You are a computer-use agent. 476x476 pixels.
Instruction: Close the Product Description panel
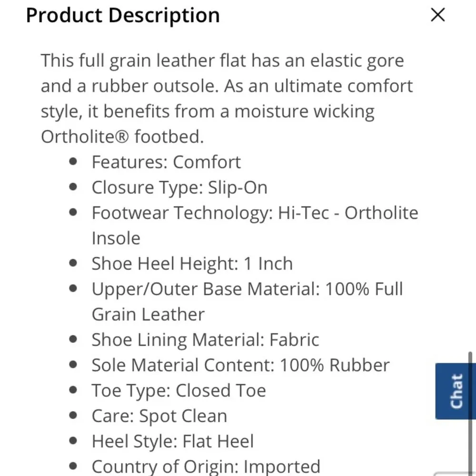click(437, 15)
